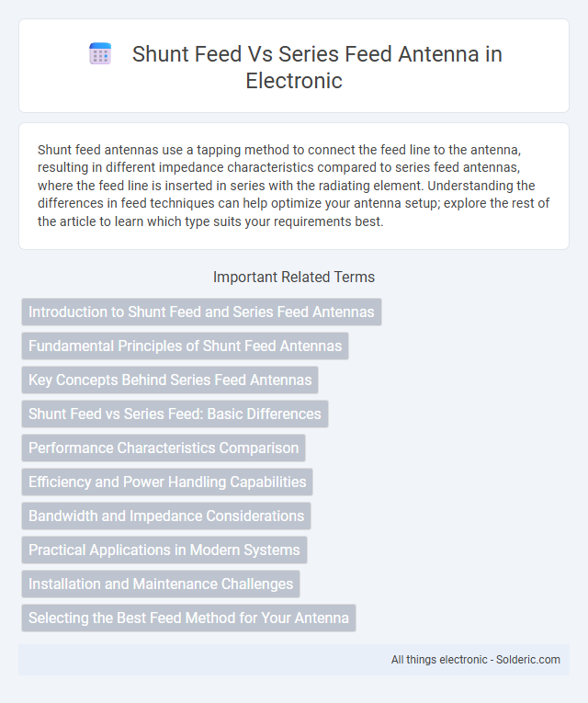Open Fundamental Principles of Shunt Feed Antennas
This screenshot has height=703, width=588.
[x=185, y=346]
